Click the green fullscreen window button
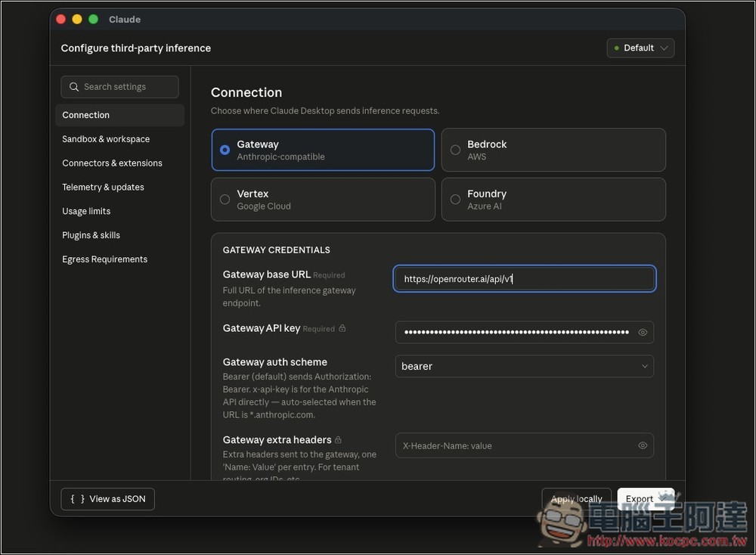Screen dimensions: 756x555 (x=93, y=19)
